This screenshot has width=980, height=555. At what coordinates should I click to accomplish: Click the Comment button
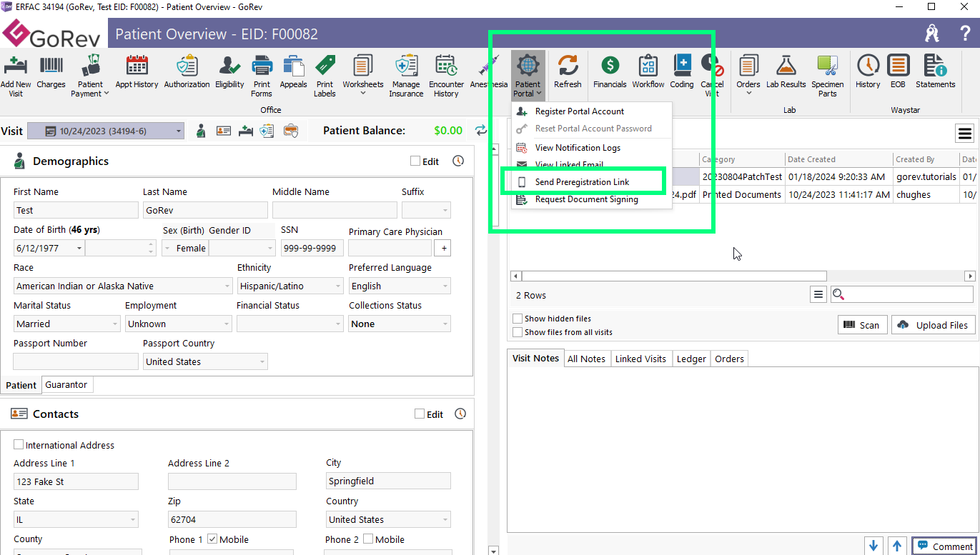(x=944, y=546)
